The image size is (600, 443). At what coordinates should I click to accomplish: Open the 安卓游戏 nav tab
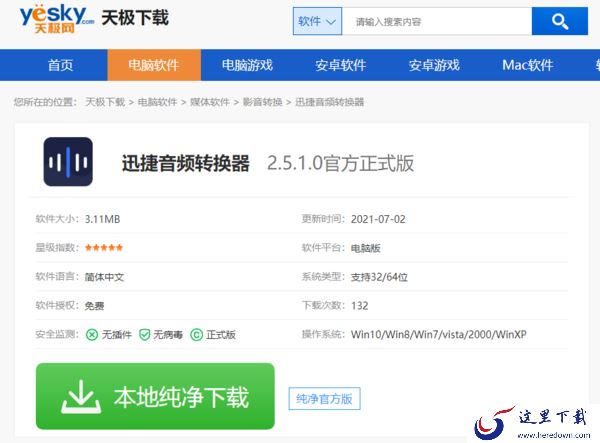click(x=434, y=65)
